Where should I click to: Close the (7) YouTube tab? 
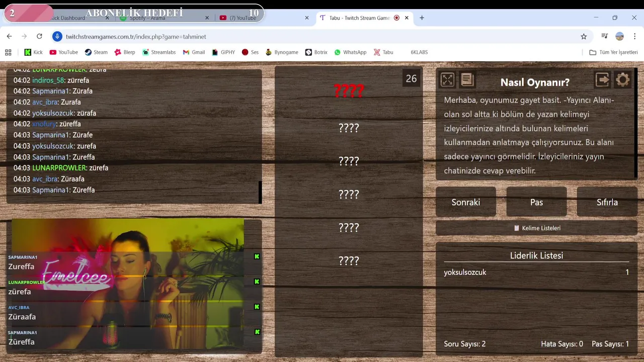[307, 18]
